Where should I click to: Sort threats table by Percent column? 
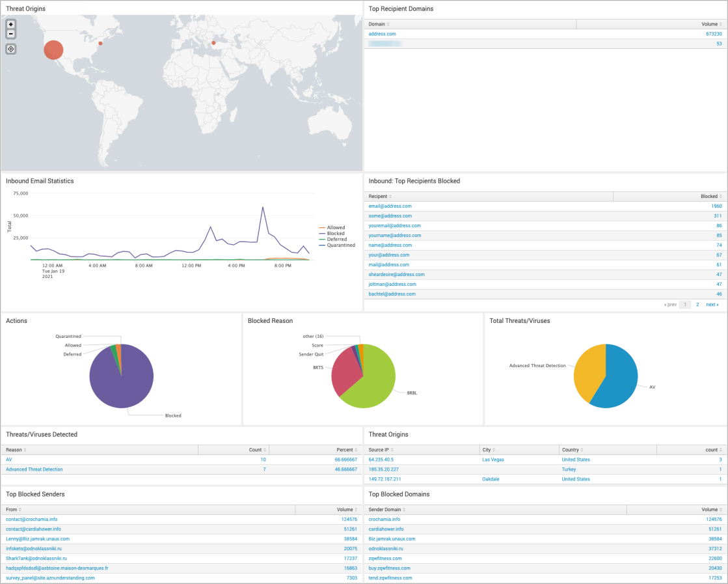tap(347, 450)
